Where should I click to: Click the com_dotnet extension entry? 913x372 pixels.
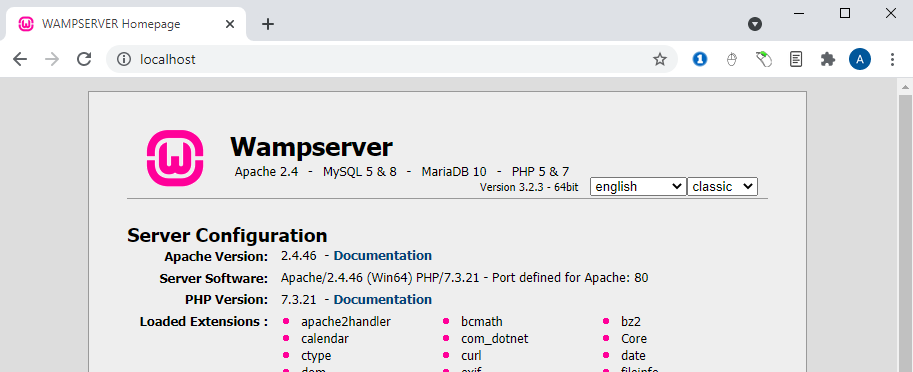pyautogui.click(x=494, y=338)
